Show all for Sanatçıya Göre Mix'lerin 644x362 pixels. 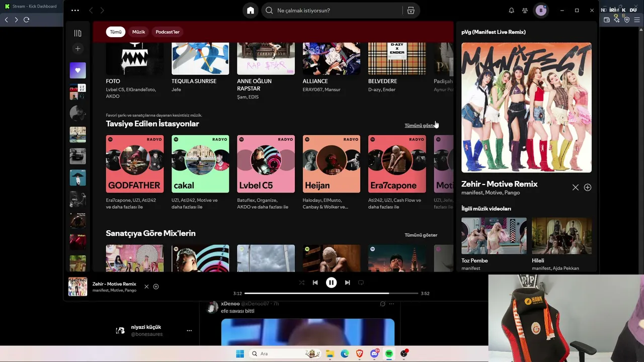[421, 235]
